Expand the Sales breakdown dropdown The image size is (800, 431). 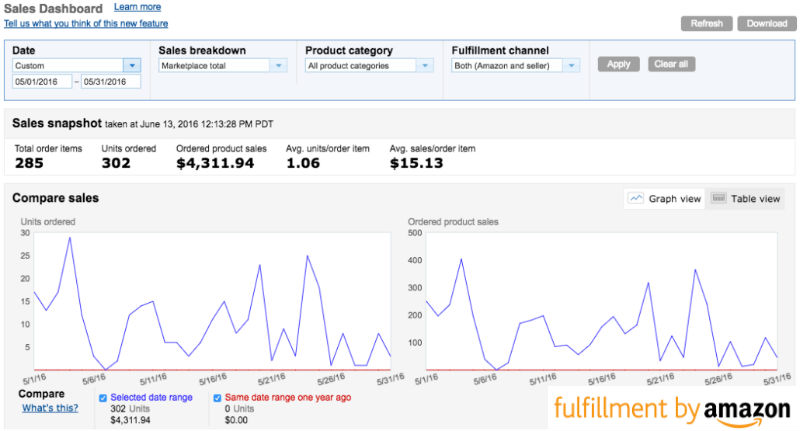tap(280, 66)
